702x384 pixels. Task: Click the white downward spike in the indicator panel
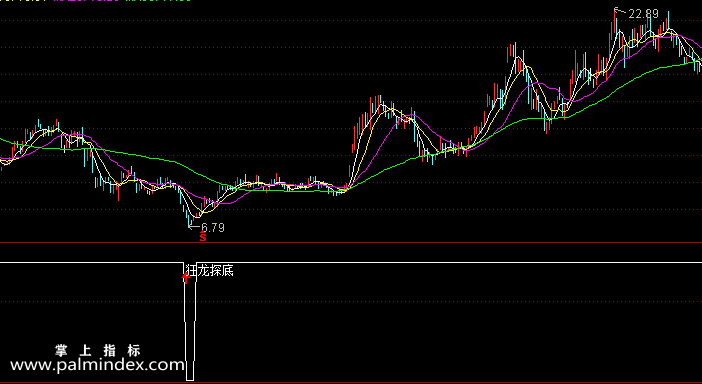190,321
